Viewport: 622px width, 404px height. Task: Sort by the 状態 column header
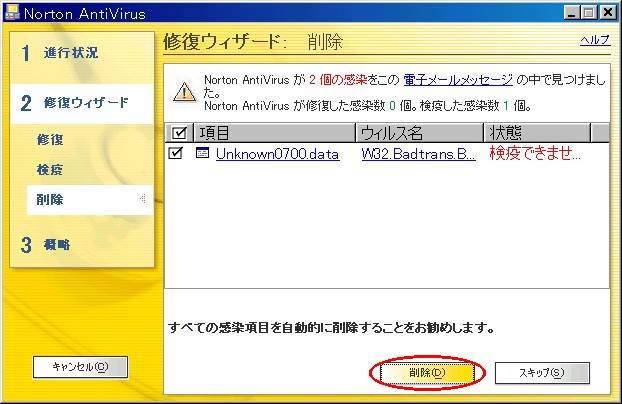click(537, 133)
